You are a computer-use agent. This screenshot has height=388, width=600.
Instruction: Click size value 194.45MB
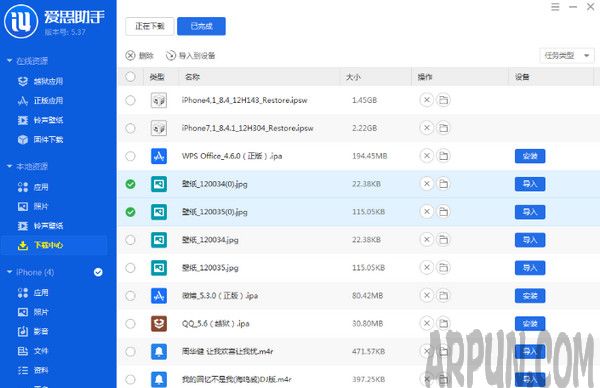coord(370,156)
